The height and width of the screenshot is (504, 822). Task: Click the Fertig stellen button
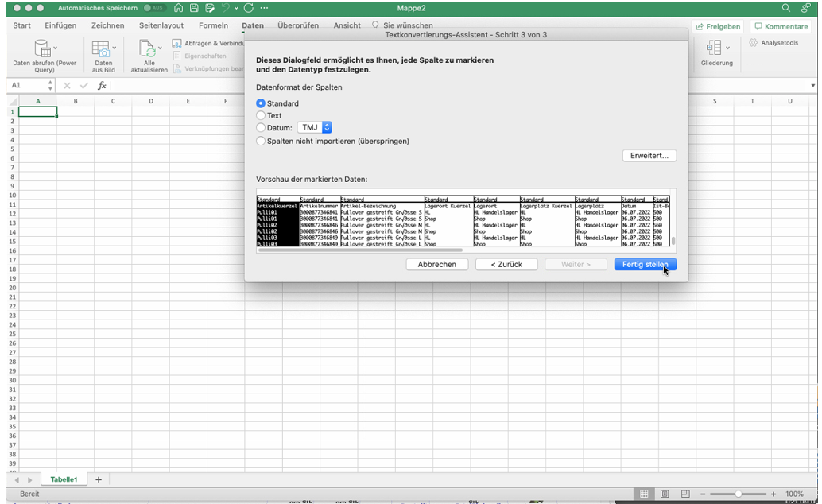(645, 264)
